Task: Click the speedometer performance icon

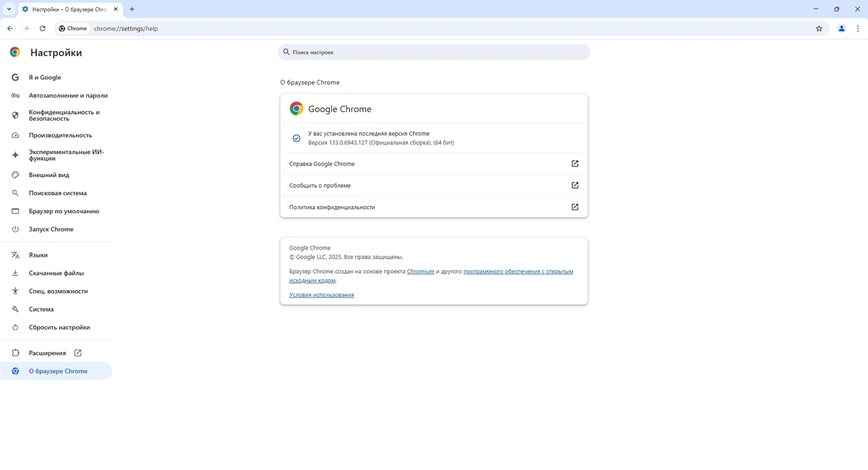Action: (x=15, y=135)
